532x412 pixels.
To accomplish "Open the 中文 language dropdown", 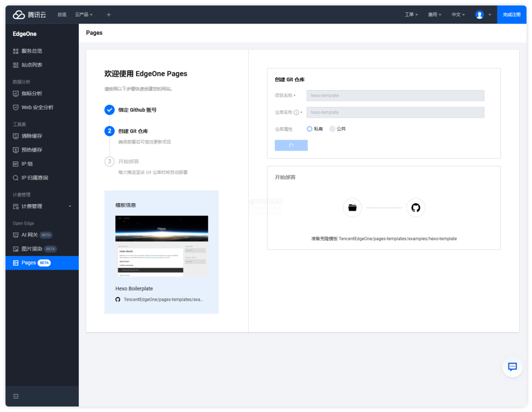I will click(x=458, y=15).
